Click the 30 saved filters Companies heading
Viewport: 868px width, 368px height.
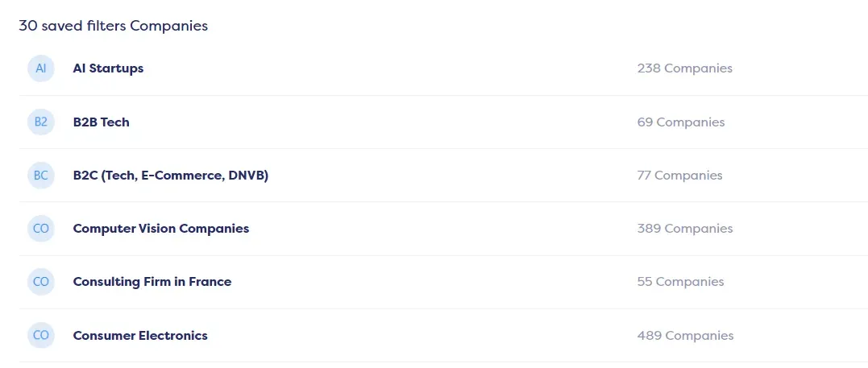click(113, 26)
